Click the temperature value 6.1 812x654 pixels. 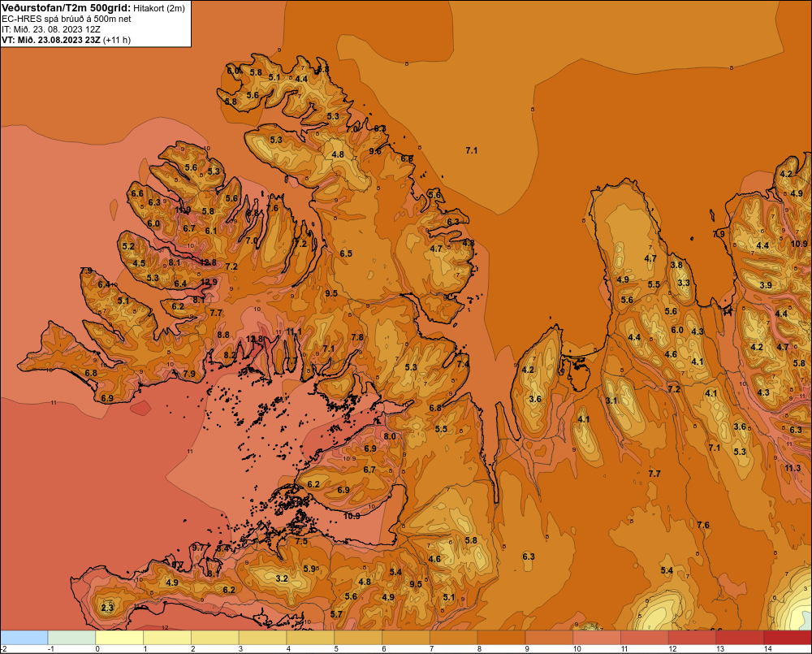211,231
